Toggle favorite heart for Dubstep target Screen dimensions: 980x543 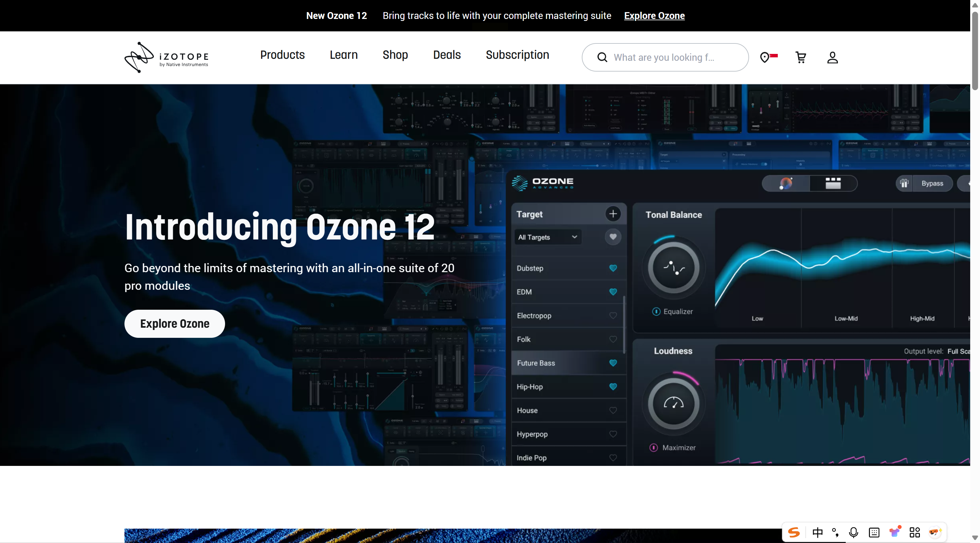click(613, 268)
